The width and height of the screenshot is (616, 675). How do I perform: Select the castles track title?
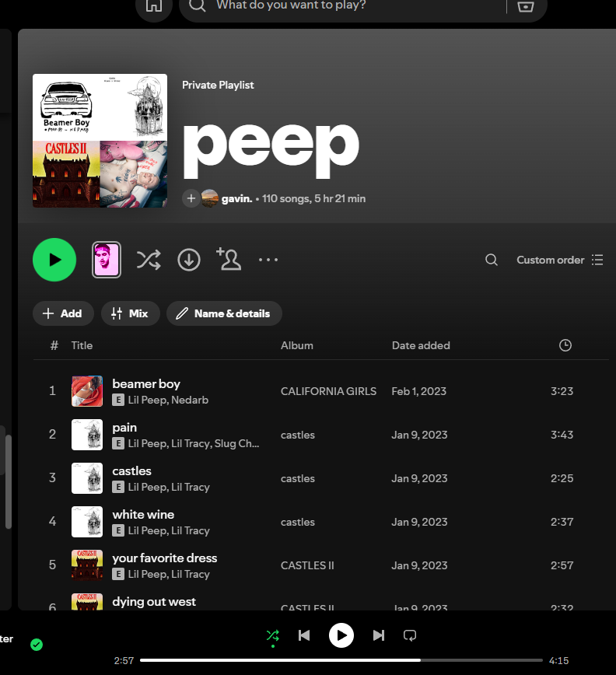(x=131, y=471)
